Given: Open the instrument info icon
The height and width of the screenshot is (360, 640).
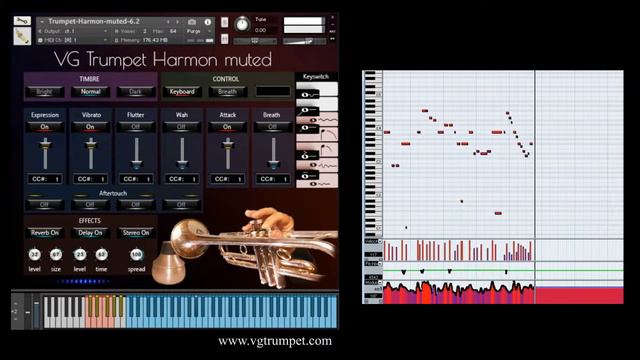Looking at the screenshot, I should point(208,22).
